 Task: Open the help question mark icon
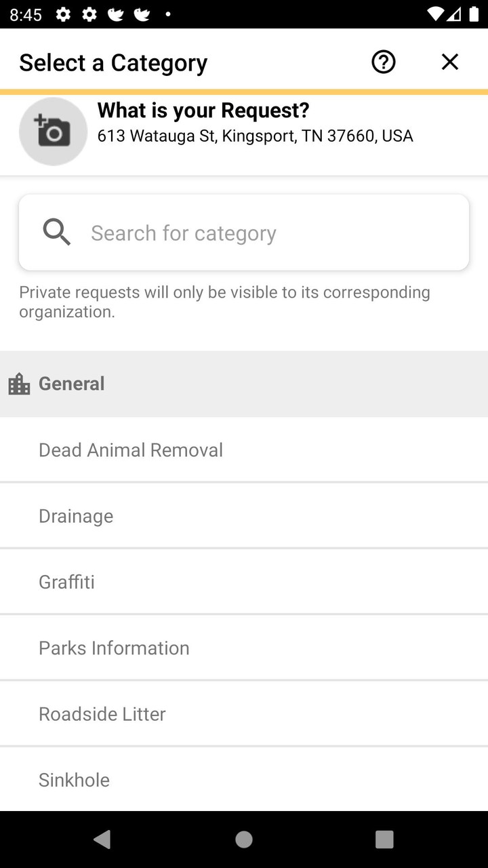click(x=382, y=62)
